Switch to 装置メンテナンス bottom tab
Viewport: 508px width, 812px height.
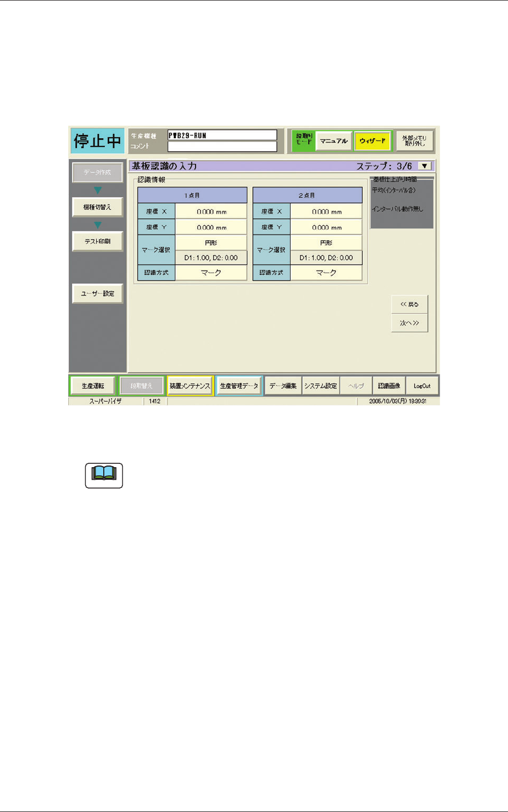[190, 386]
